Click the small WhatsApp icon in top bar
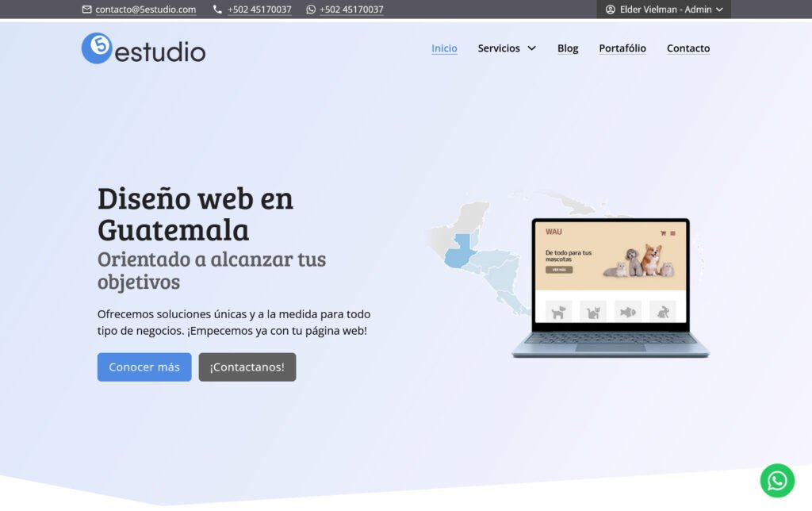Viewport: 812px width, 511px height. point(311,10)
